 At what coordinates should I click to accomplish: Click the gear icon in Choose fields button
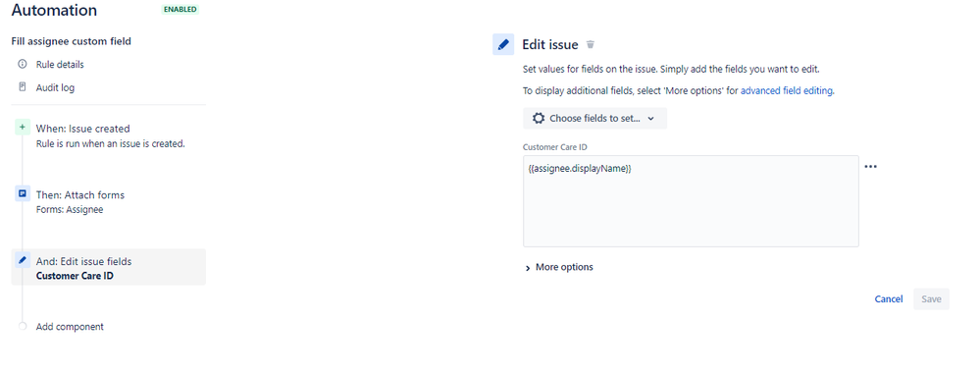click(x=539, y=118)
